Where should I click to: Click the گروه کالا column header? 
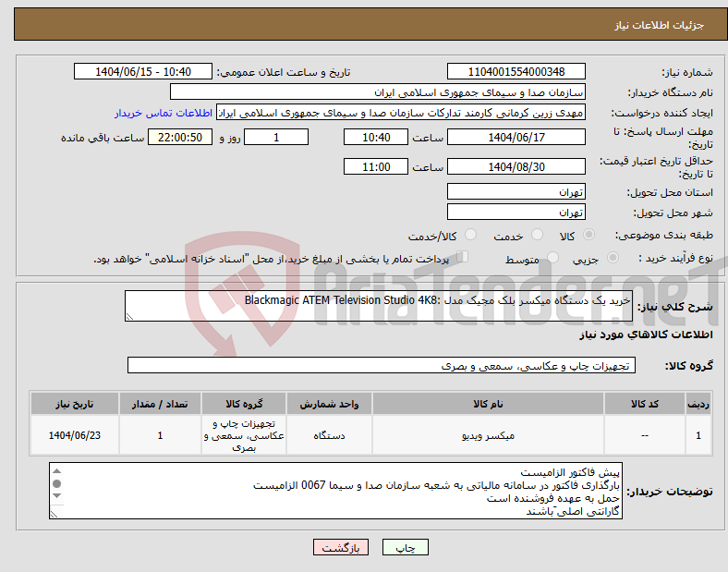click(x=244, y=404)
